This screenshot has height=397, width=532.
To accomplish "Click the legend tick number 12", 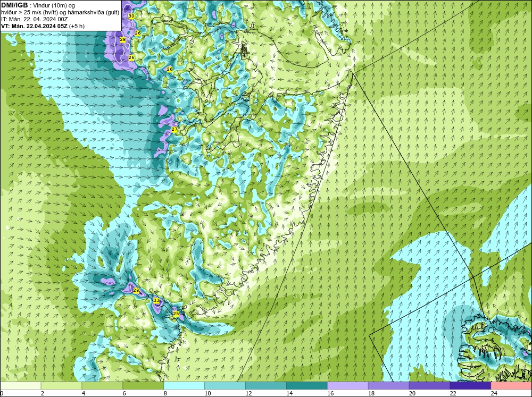I will (248, 393).
